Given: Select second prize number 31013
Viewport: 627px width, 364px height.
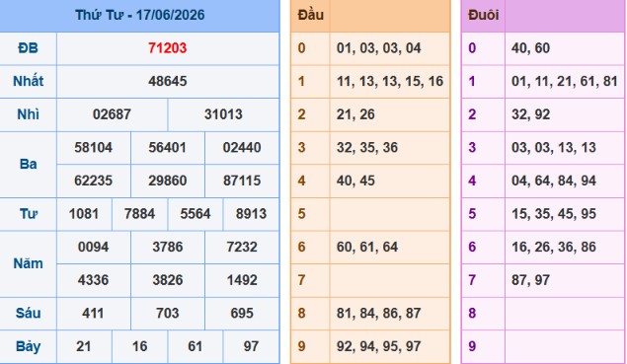Looking at the screenshot, I should (x=223, y=114).
